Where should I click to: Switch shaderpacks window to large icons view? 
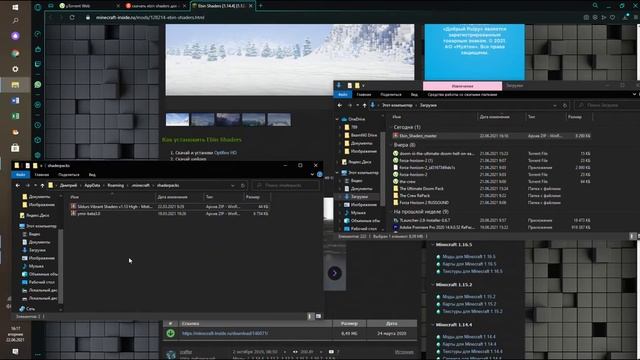(318, 316)
